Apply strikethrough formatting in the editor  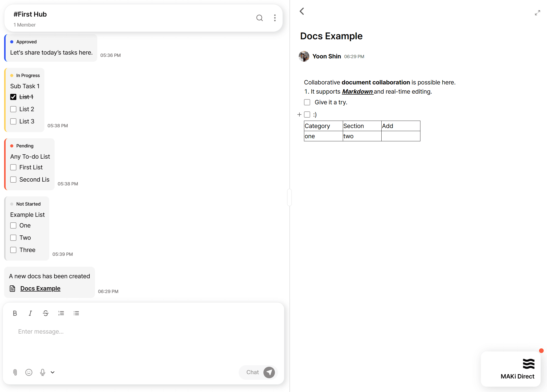(x=46, y=313)
